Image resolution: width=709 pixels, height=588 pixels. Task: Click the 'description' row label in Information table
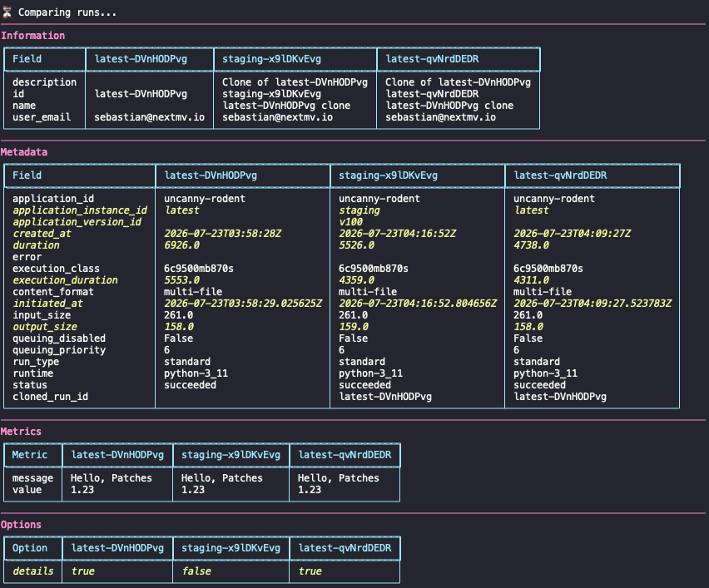(44, 82)
